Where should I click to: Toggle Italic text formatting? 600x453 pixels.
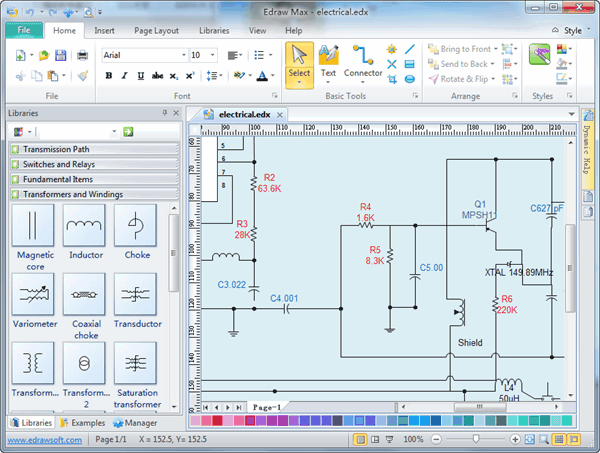click(x=124, y=75)
